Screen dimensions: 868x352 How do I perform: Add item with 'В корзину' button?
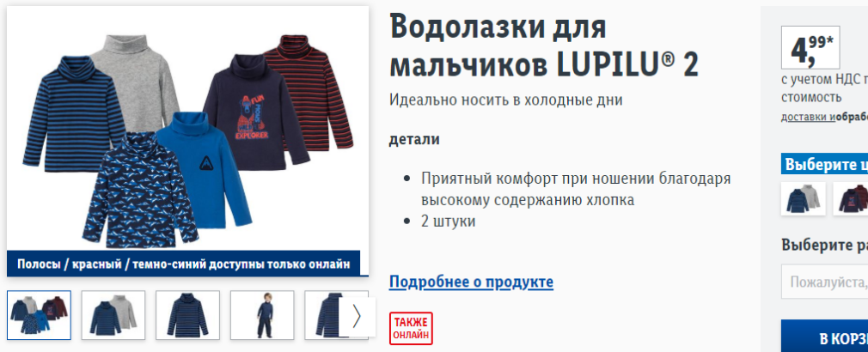click(x=825, y=336)
